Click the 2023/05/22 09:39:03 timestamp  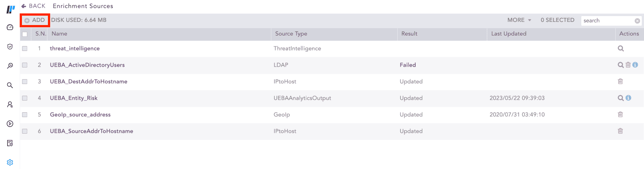pos(517,98)
